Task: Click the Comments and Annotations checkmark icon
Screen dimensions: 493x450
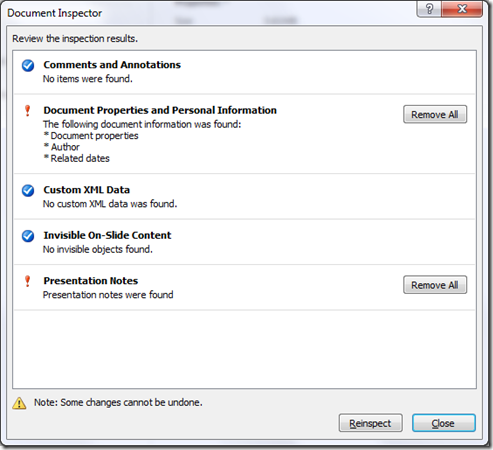Action: tap(28, 65)
